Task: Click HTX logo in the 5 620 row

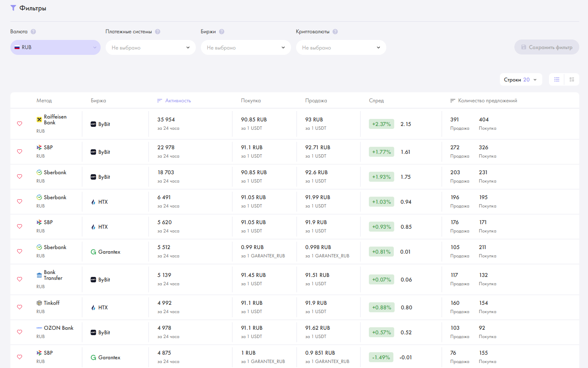Action: pos(94,227)
